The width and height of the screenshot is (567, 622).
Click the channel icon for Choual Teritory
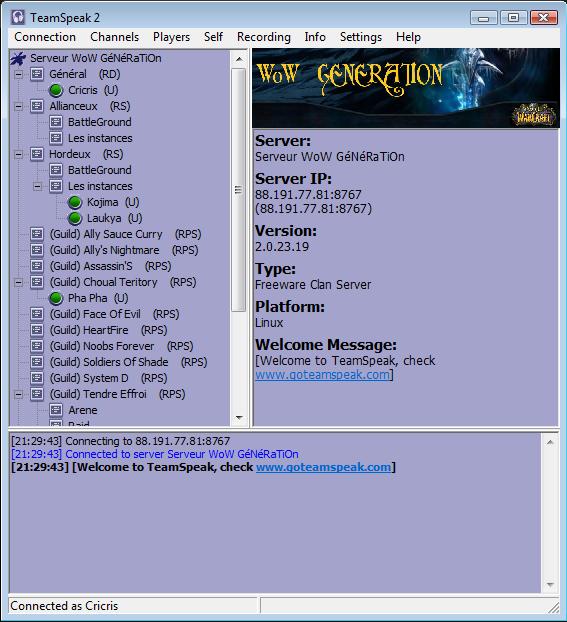[37, 282]
